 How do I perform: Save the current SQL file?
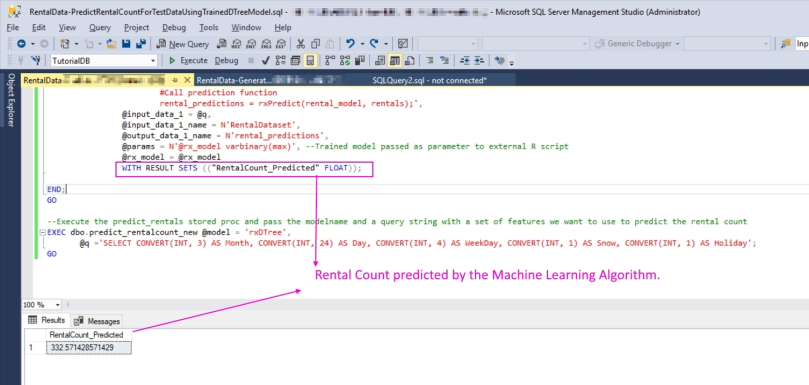point(126,44)
